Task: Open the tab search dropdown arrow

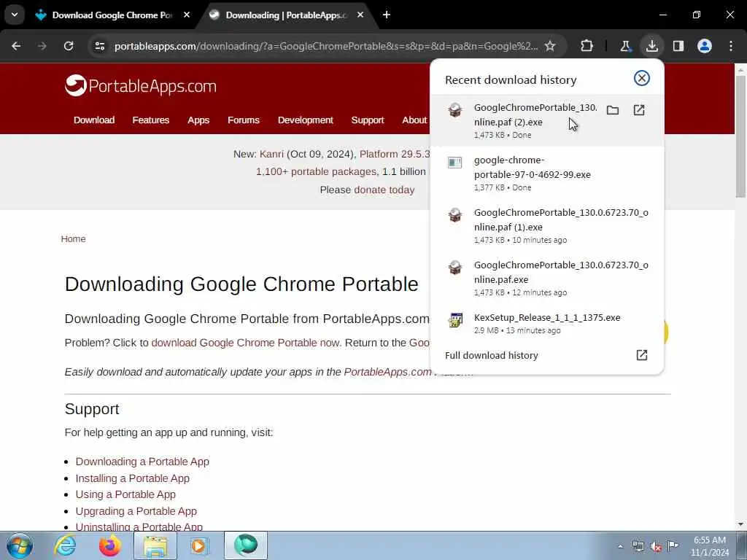Action: pyautogui.click(x=15, y=15)
